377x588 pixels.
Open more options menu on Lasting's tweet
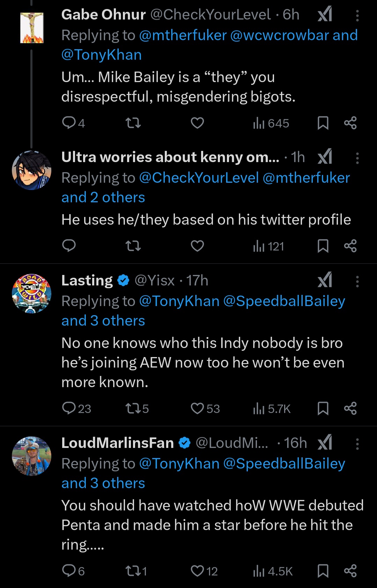coord(357,281)
